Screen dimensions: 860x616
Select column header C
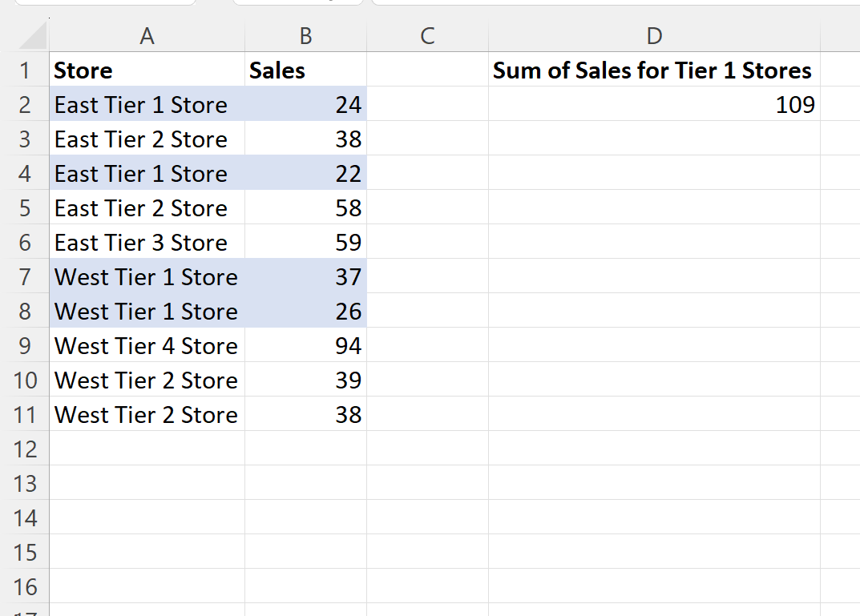[x=427, y=35]
